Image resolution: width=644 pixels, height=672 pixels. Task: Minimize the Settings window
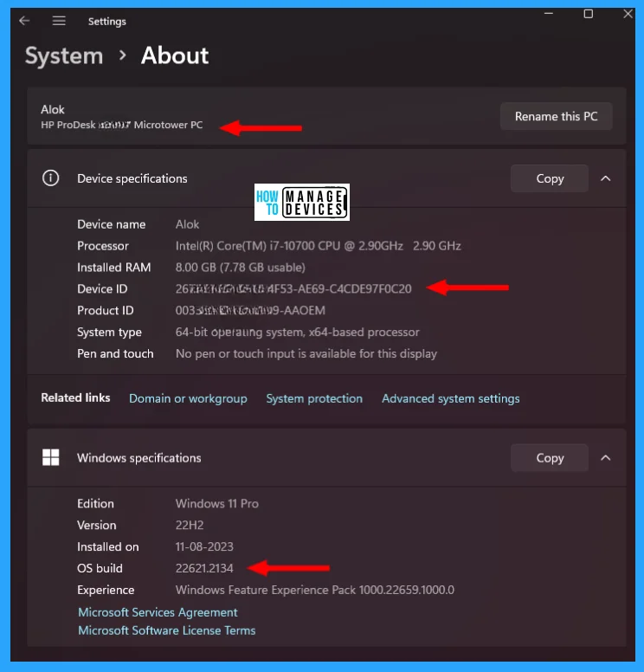549,14
